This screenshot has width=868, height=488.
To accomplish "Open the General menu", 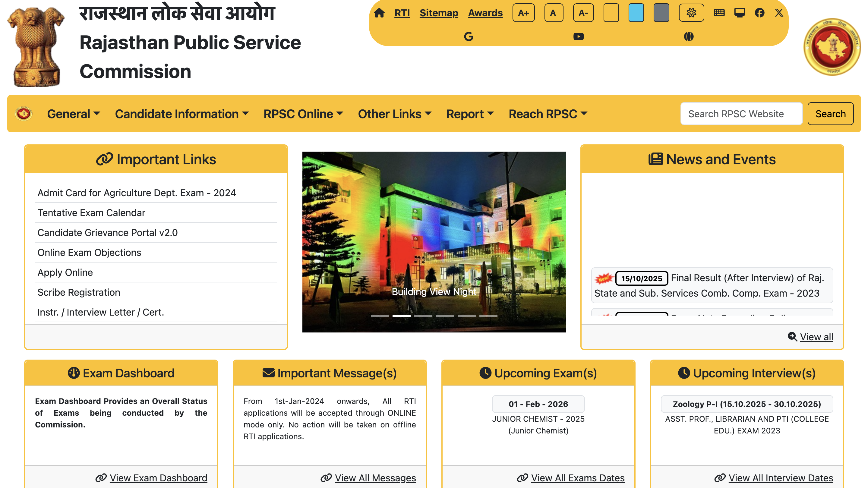I will pyautogui.click(x=74, y=114).
